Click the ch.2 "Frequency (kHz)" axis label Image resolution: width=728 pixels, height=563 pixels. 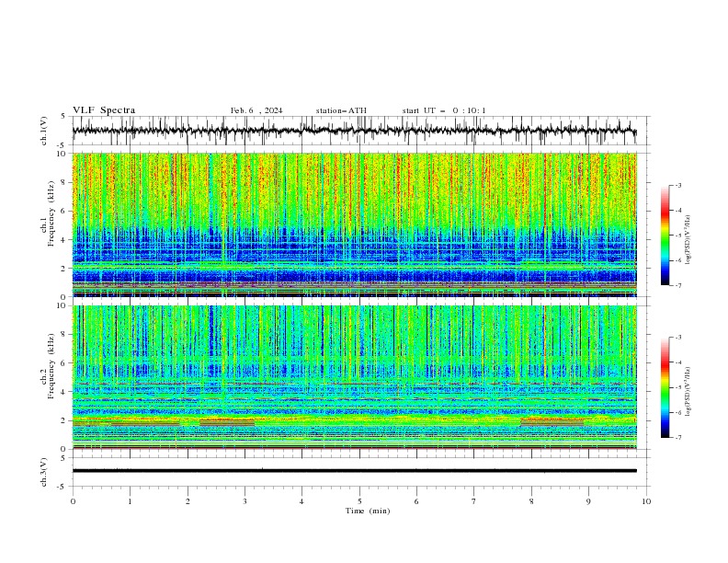point(51,367)
